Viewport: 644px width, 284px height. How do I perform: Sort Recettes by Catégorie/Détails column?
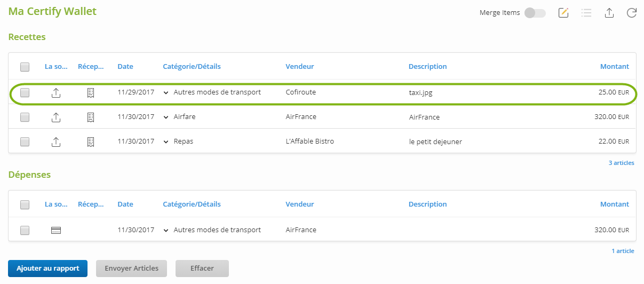(x=192, y=67)
